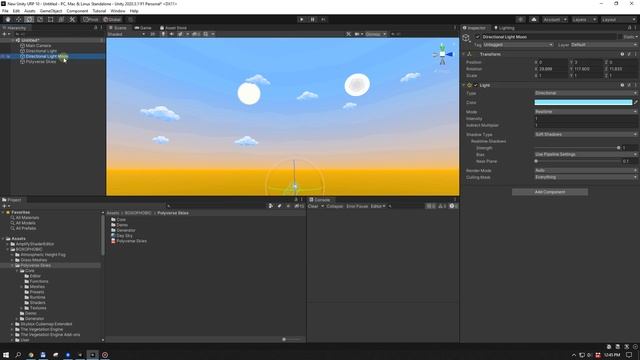640x360 pixels.
Task: Toggle the Static checkbox
Action: 620,37
